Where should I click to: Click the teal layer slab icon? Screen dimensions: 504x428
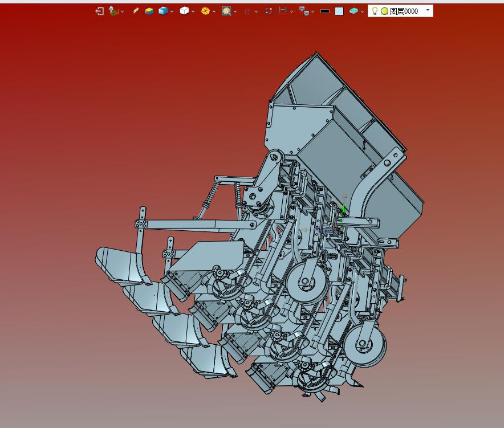coord(353,11)
